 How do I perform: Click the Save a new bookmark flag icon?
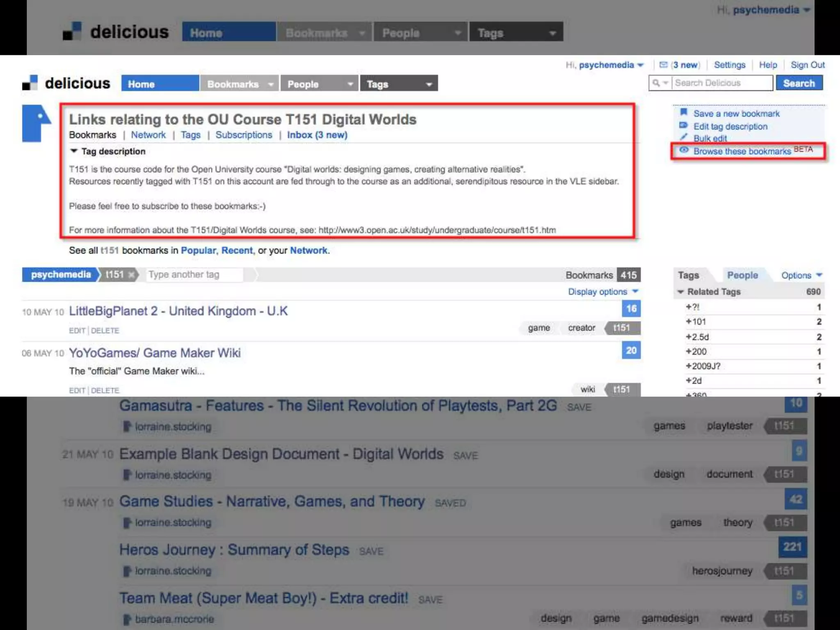click(x=684, y=112)
